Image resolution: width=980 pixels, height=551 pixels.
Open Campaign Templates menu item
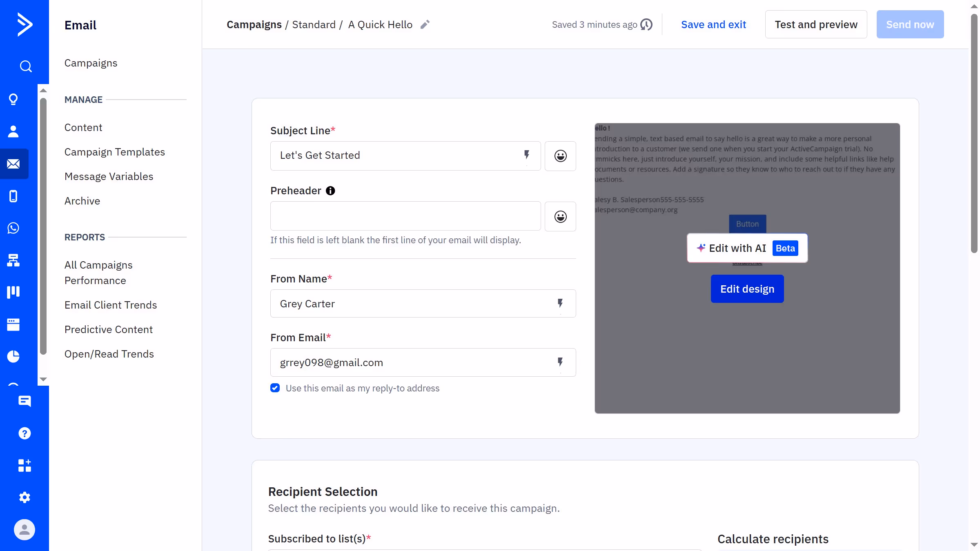tap(115, 152)
